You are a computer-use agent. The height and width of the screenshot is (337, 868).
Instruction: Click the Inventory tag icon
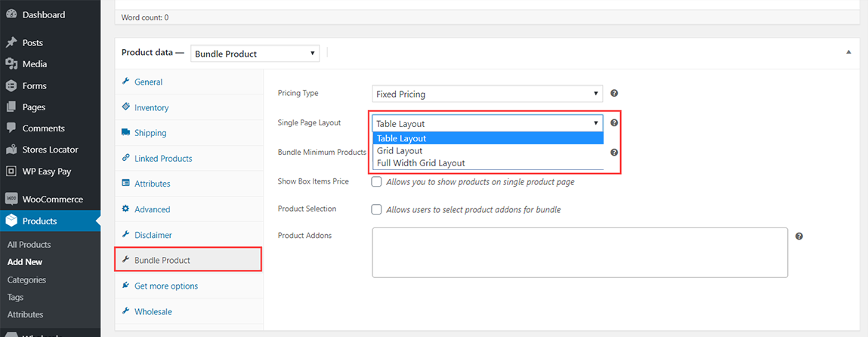click(x=126, y=107)
